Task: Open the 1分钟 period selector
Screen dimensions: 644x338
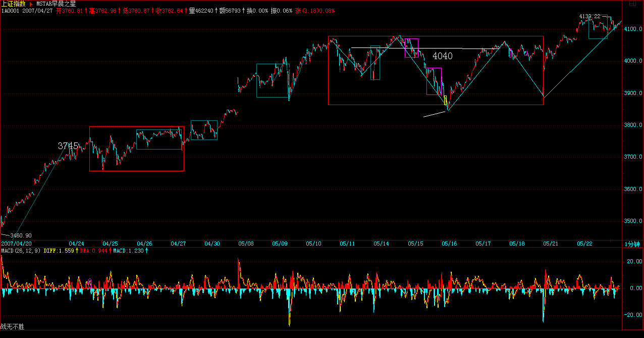Action: click(632, 244)
